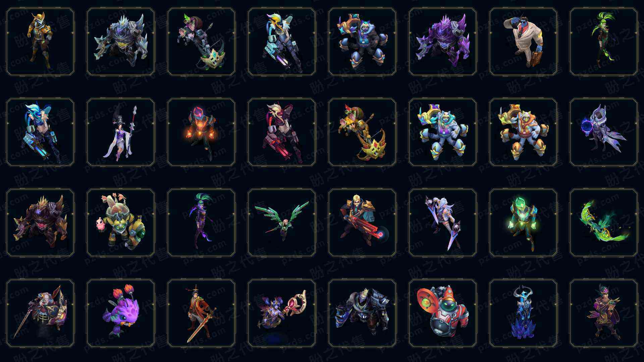Screen dimensions: 644x362
Task: Select the red robot with round satellite dish shield
Action: pyautogui.click(x=443, y=313)
